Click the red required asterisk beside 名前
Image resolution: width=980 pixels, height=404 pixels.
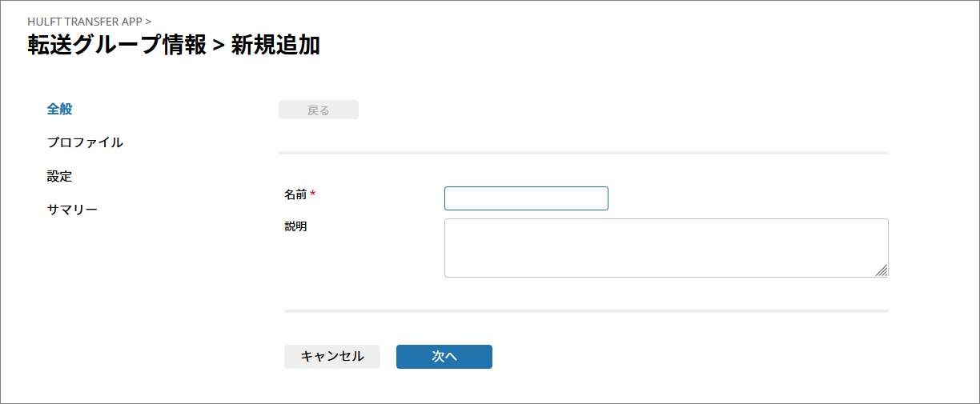click(x=313, y=194)
